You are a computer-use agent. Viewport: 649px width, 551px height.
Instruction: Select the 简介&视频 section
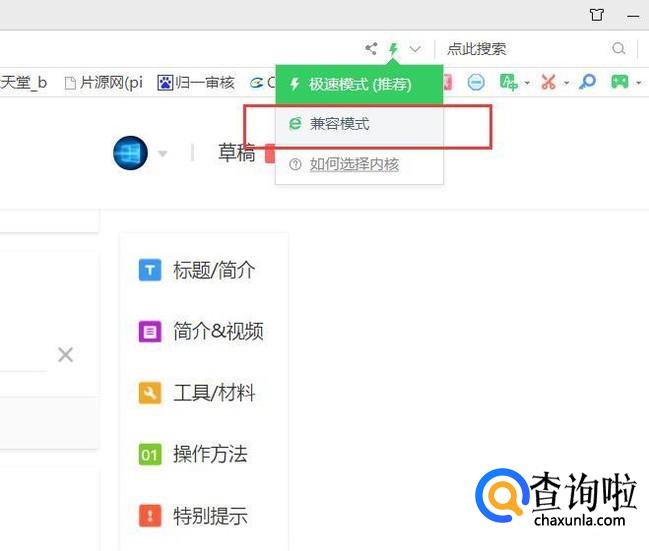[201, 332]
